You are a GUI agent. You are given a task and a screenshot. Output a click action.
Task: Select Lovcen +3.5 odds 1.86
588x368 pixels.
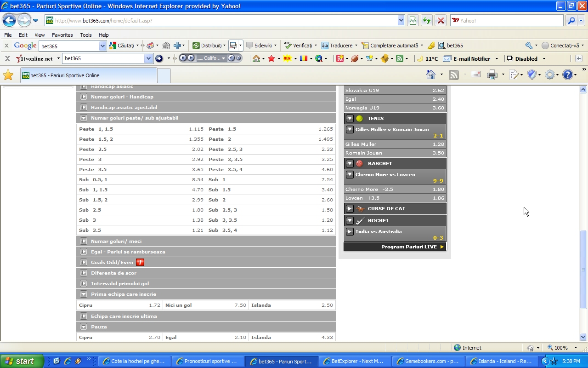(395, 198)
